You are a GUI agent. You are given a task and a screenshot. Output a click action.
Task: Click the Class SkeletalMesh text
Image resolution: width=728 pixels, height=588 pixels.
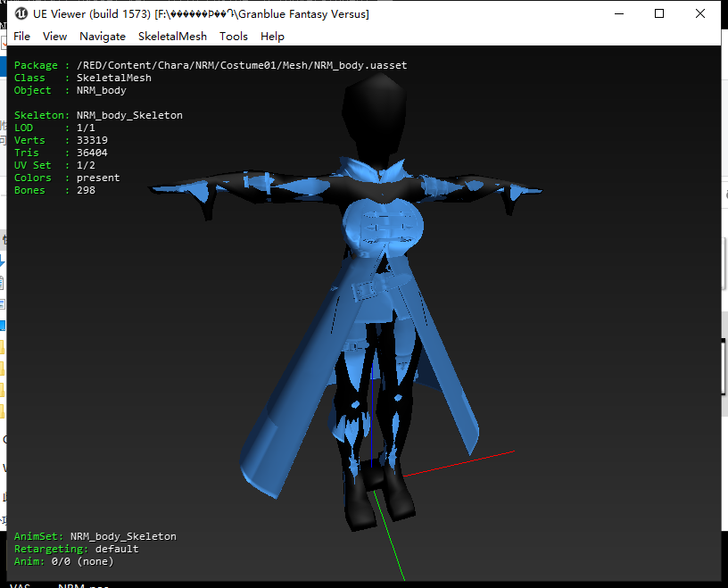114,78
